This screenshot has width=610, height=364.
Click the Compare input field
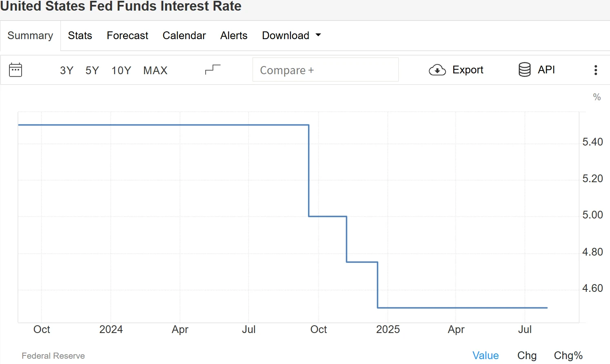click(x=325, y=70)
